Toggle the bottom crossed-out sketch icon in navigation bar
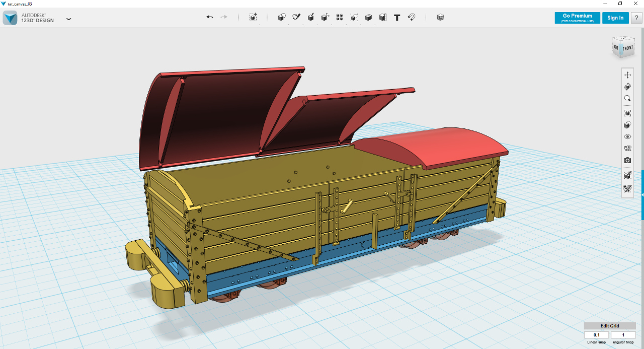 click(x=627, y=189)
